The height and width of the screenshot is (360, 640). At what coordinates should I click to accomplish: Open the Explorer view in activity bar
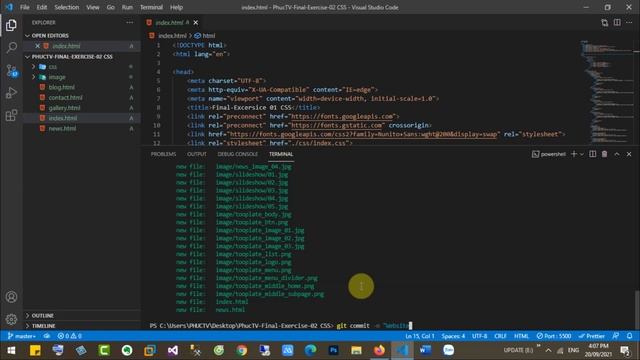point(11,25)
